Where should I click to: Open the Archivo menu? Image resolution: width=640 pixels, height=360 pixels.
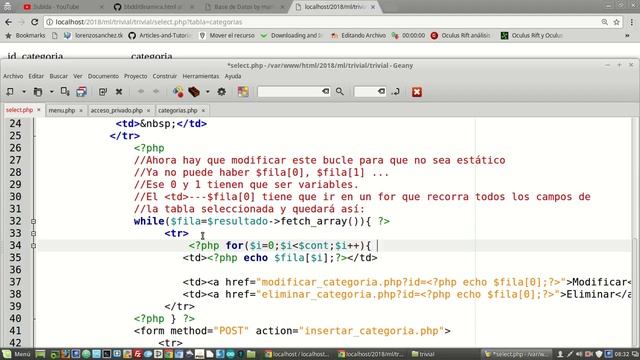(13, 76)
